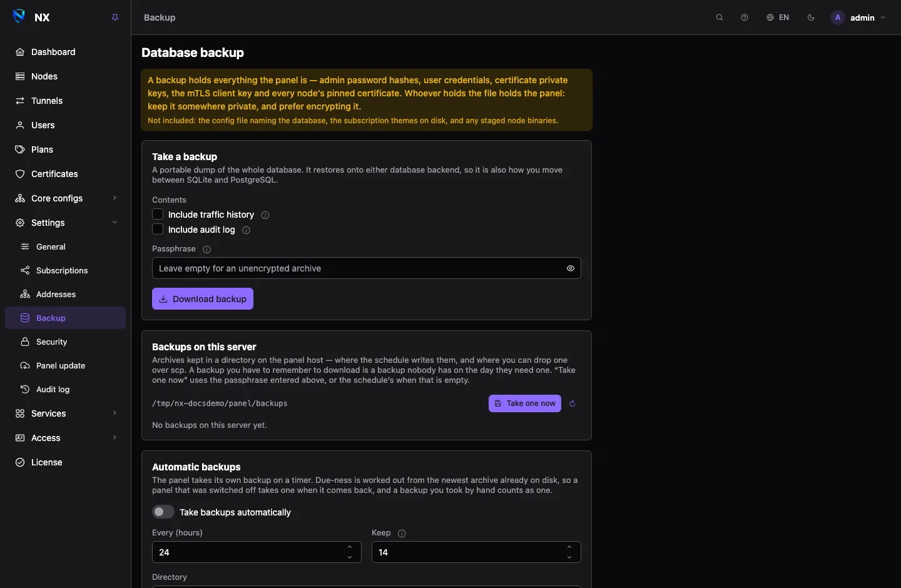Screen dimensions: 901x588
Task: Go to Dashboard
Action: point(65,52)
